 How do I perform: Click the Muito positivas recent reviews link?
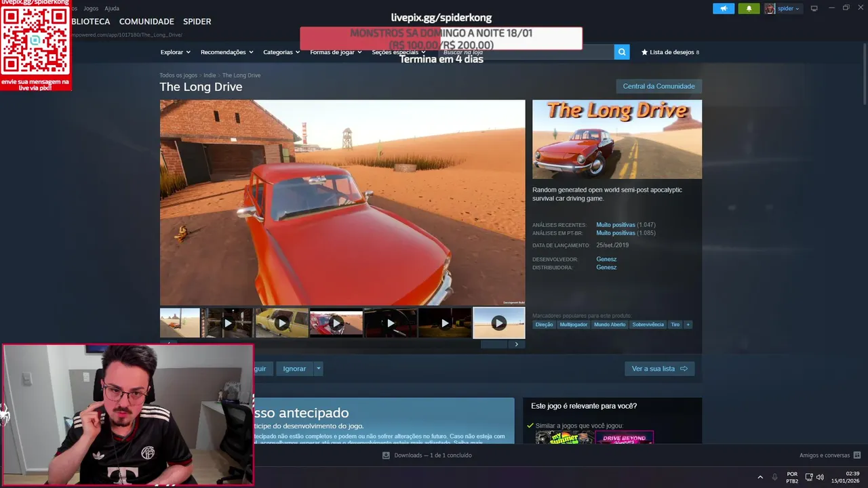coord(616,224)
